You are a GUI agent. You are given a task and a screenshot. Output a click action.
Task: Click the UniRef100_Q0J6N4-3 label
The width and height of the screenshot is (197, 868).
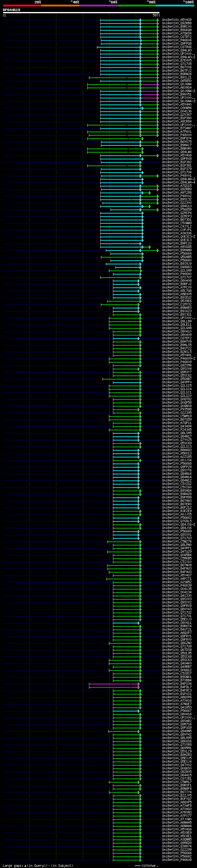tap(179, 101)
